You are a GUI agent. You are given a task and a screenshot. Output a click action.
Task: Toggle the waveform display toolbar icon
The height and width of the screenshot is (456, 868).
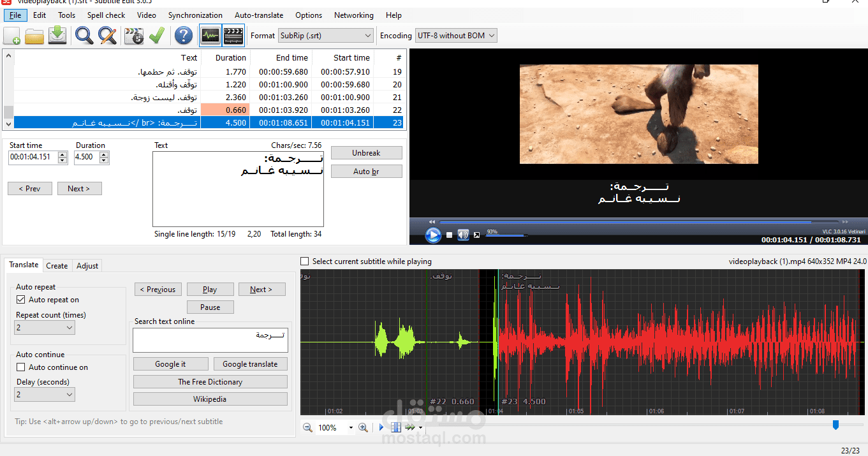point(210,36)
